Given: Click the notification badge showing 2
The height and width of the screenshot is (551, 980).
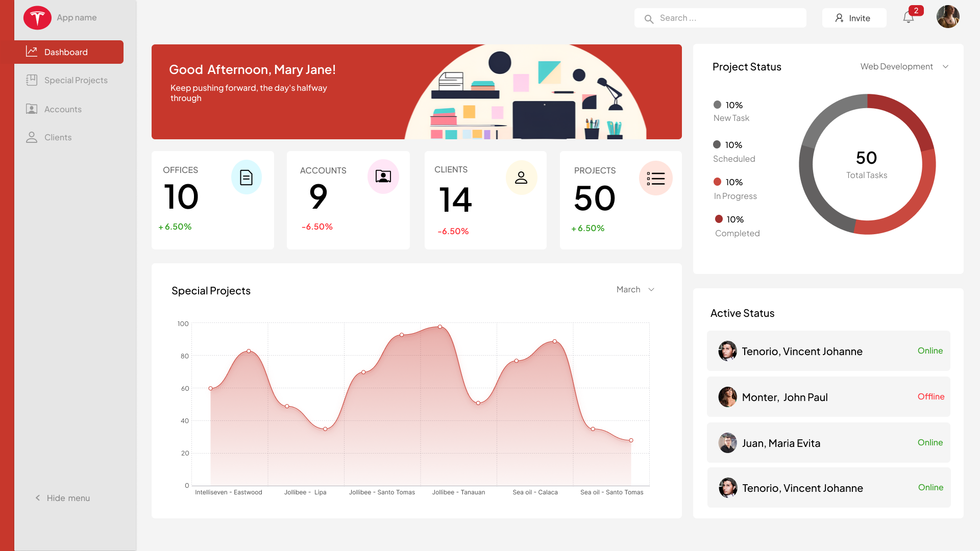Looking at the screenshot, I should pos(916,10).
